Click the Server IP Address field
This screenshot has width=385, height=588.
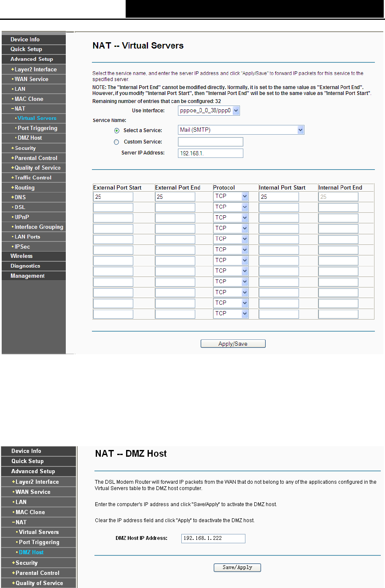(210, 153)
